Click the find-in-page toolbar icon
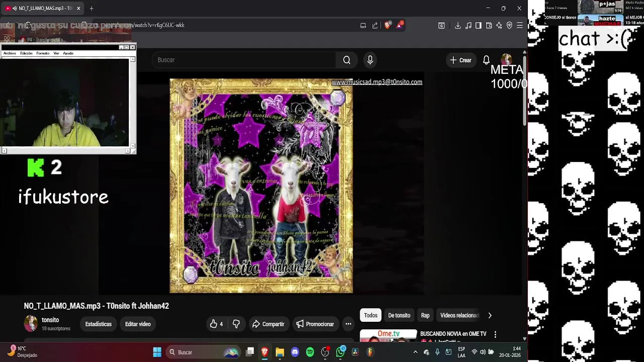Viewport: 644px width, 362px height. pyautogui.click(x=441, y=26)
